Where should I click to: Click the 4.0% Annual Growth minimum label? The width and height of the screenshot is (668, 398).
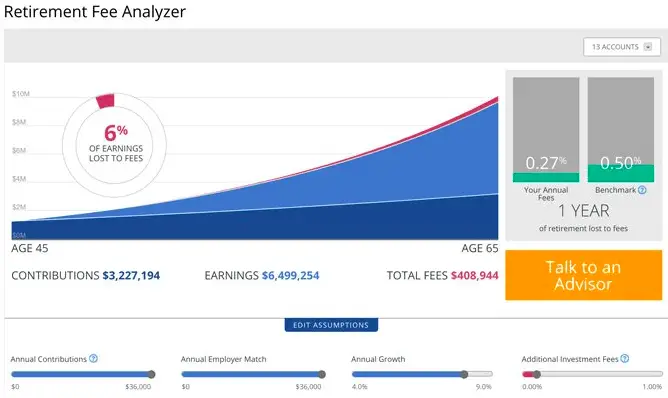pos(360,387)
